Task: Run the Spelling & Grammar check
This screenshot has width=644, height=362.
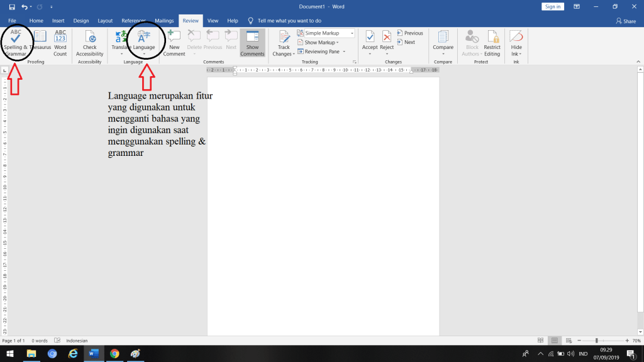Action: [x=15, y=43]
